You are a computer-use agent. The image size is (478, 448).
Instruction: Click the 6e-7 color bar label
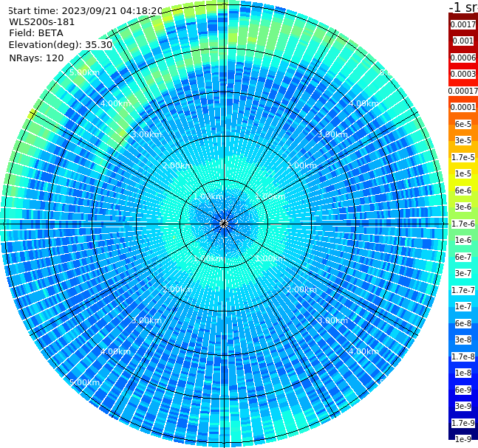tap(463, 257)
